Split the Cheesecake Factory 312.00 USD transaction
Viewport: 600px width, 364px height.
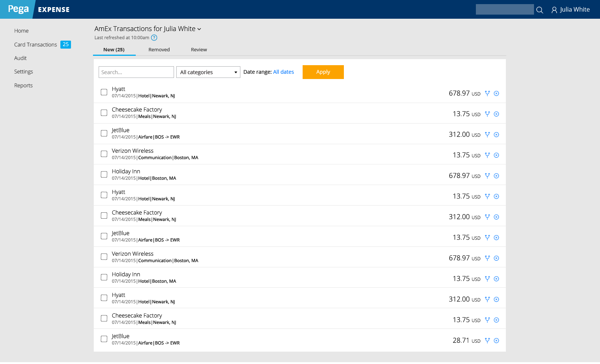point(487,217)
